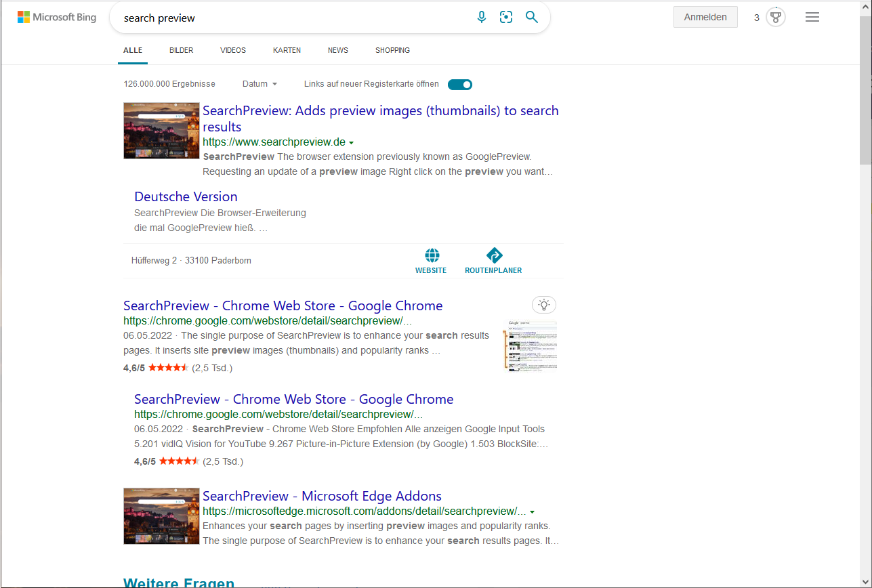Switch to the KARTEN tab
Viewport: 872px width, 588px height.
point(287,50)
